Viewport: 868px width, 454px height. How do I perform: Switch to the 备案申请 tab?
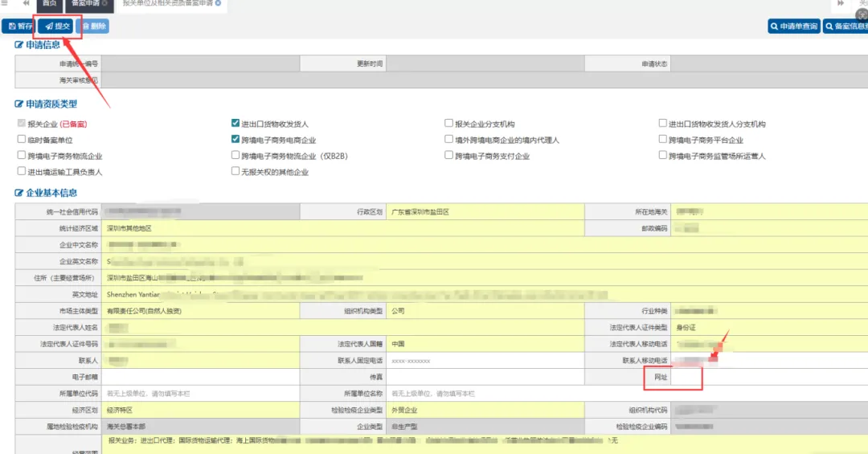point(84,4)
